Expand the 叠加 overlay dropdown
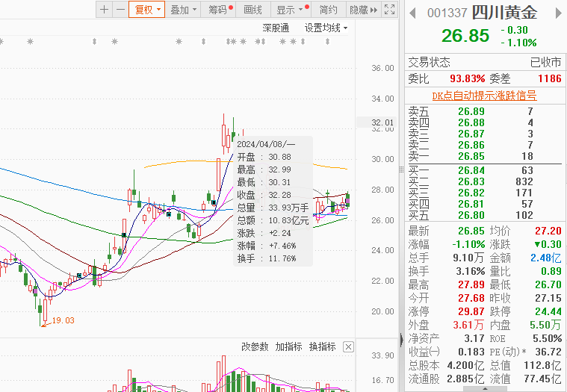The width and height of the screenshot is (567, 392). (183, 10)
